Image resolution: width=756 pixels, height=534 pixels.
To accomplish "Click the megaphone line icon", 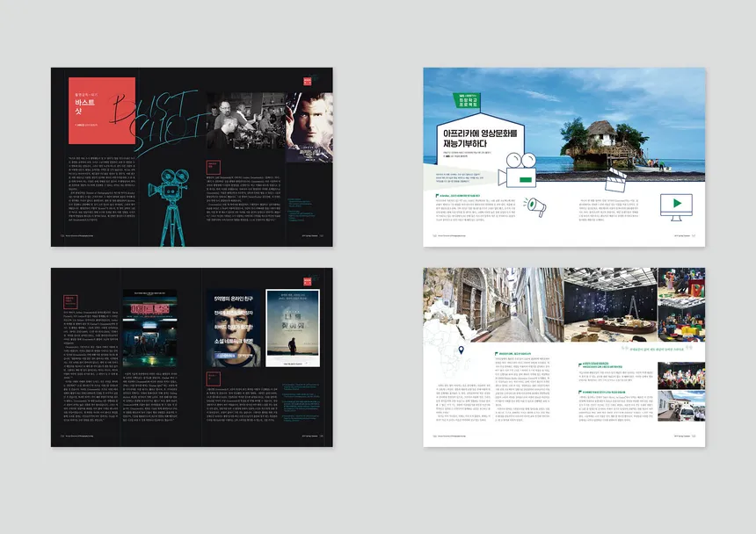I will pyautogui.click(x=534, y=207).
